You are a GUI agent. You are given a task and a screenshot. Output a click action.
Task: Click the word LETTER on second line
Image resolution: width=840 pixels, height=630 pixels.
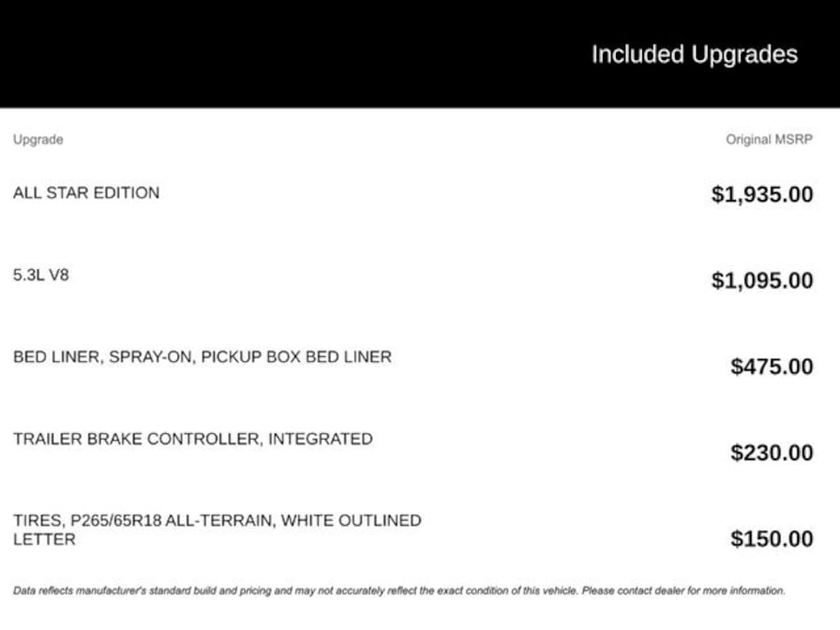[x=44, y=540]
